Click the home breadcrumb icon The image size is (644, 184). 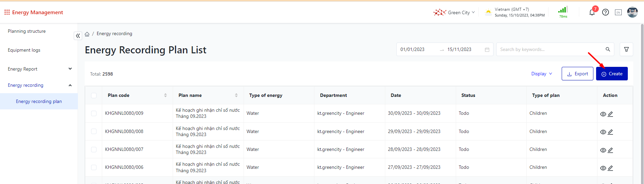click(x=87, y=34)
